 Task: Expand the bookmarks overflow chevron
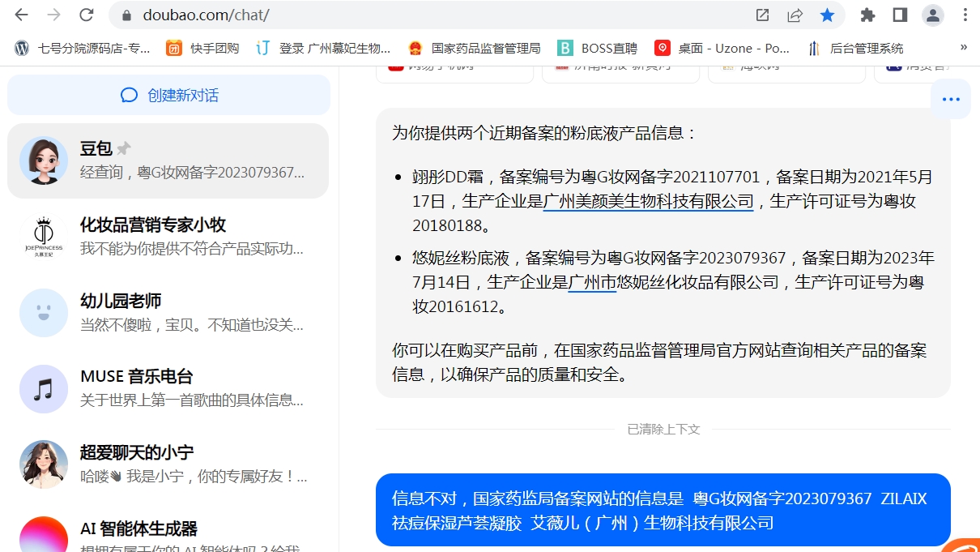click(x=963, y=48)
